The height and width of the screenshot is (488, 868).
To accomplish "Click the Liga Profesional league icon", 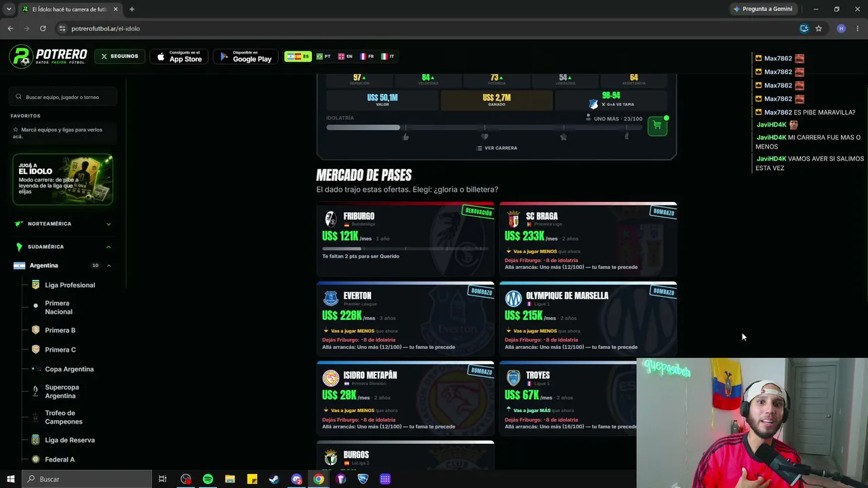I will click(35, 285).
